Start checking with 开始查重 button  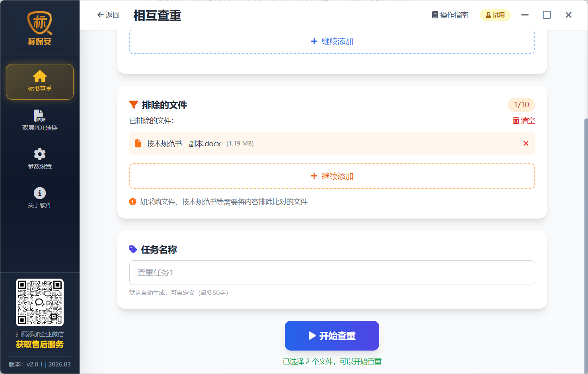tap(332, 336)
